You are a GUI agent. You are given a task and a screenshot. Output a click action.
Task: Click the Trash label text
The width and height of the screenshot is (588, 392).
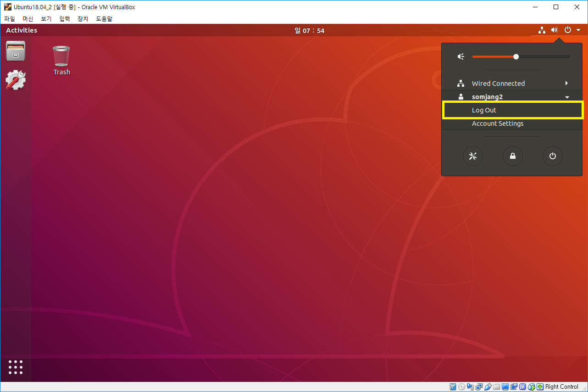pos(62,72)
